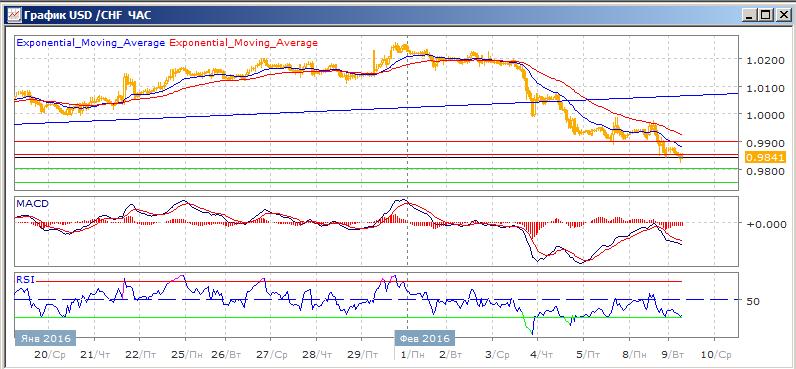
Task: Click the 1.0200 price scale label
Action: tap(765, 60)
